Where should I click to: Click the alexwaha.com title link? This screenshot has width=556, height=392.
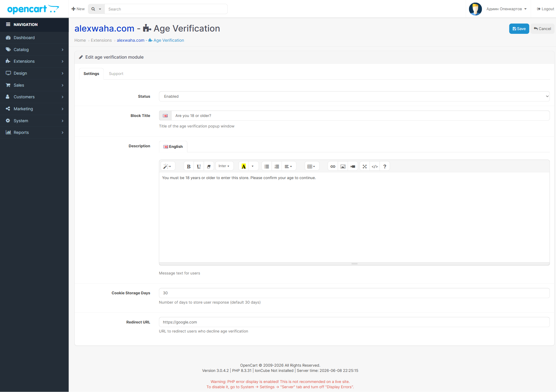pos(104,28)
